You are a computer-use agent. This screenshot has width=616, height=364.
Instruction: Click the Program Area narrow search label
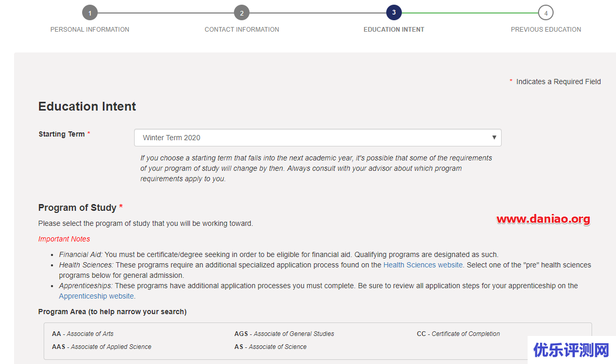tap(112, 312)
